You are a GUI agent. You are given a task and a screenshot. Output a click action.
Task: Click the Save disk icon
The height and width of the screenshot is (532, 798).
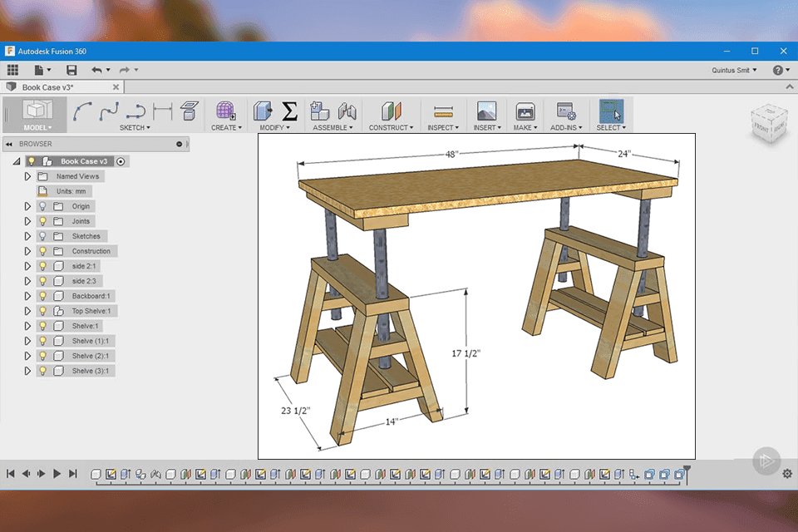click(x=71, y=70)
